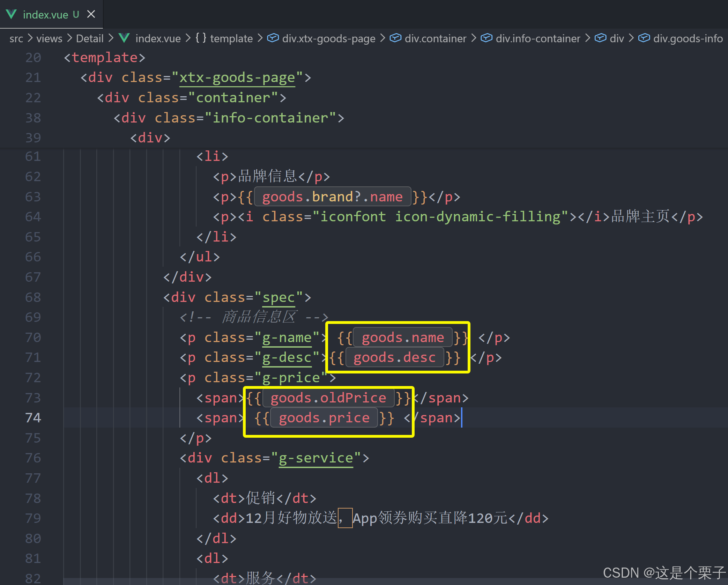728x585 pixels.
Task: Click the xtx-goods-page class link
Action: 237,77
